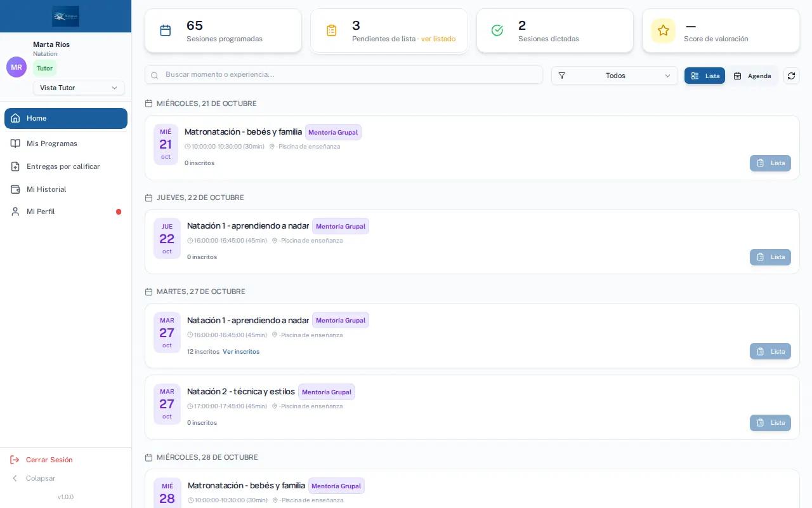This screenshot has height=508, width=812.
Task: Click the calendar icon on Sesiones programadas card
Action: pos(166,30)
